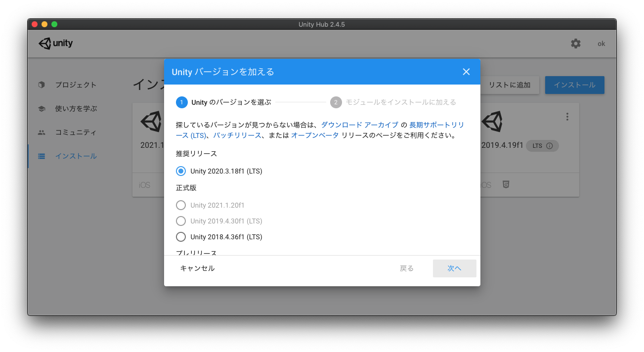Click the 2019.4.19f1 version text
Screen dimensions: 644x352
coord(502,146)
